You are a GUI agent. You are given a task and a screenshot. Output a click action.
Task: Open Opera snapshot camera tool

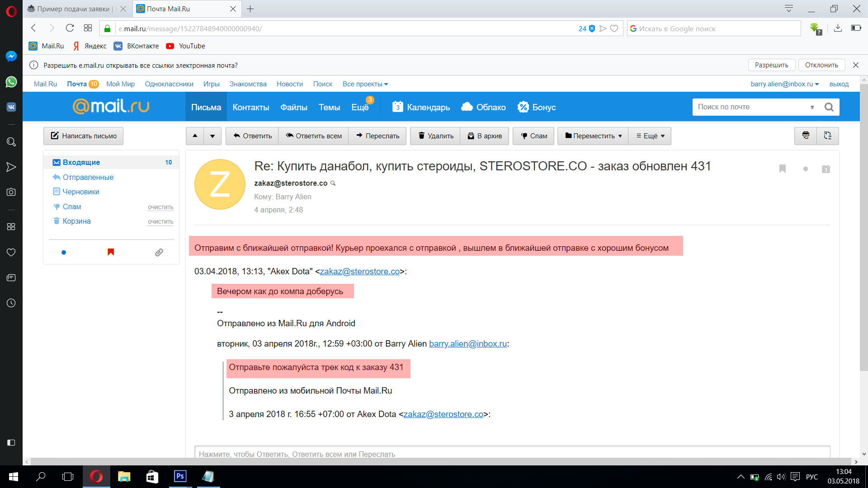click(x=11, y=192)
